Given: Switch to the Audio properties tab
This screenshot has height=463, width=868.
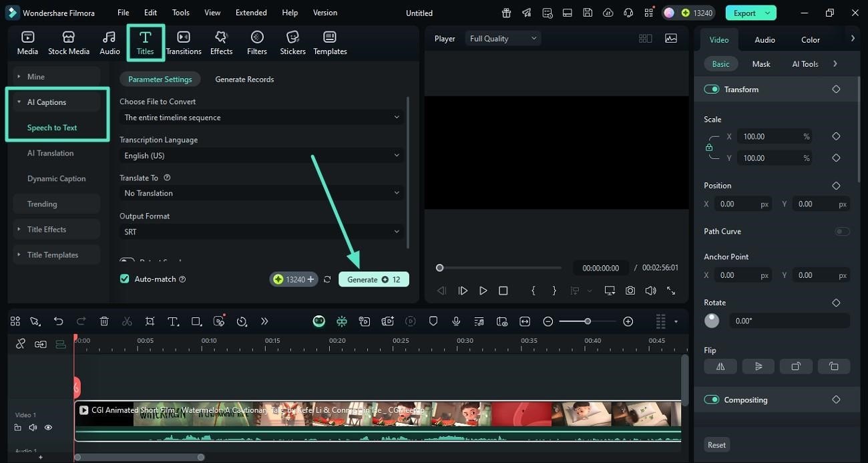Looking at the screenshot, I should 765,39.
